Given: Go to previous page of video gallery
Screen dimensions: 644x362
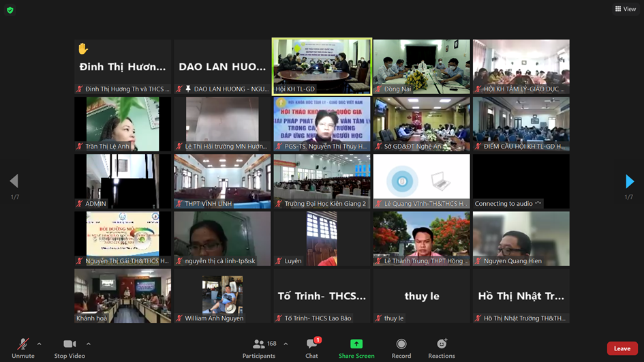Looking at the screenshot, I should [x=14, y=181].
